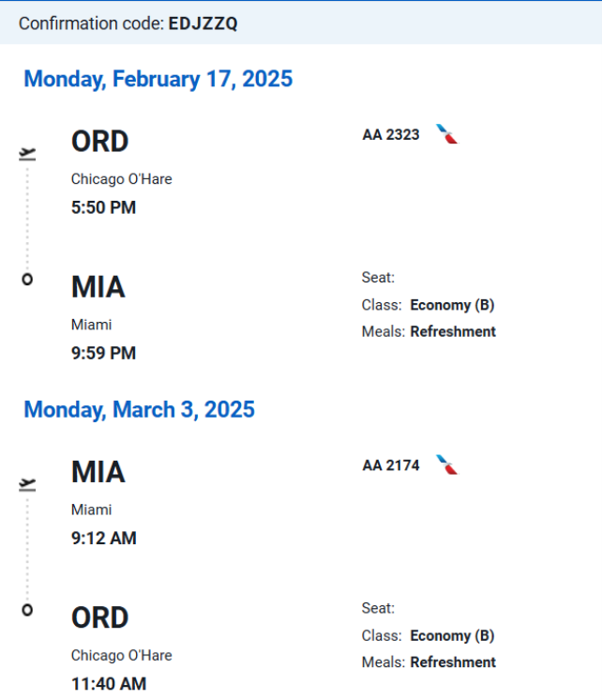This screenshot has height=700, width=602.
Task: Click the 9:12 AM departure time
Action: pos(103,538)
